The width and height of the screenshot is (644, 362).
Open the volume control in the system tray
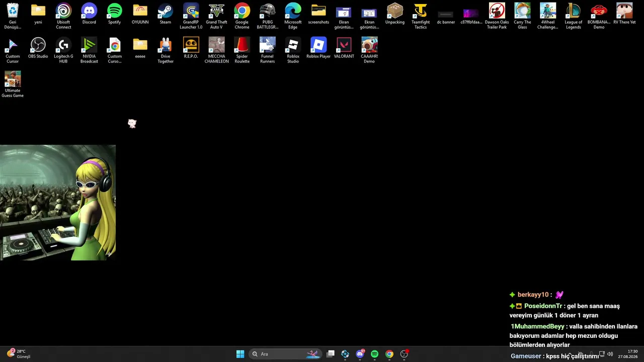pos(610,354)
